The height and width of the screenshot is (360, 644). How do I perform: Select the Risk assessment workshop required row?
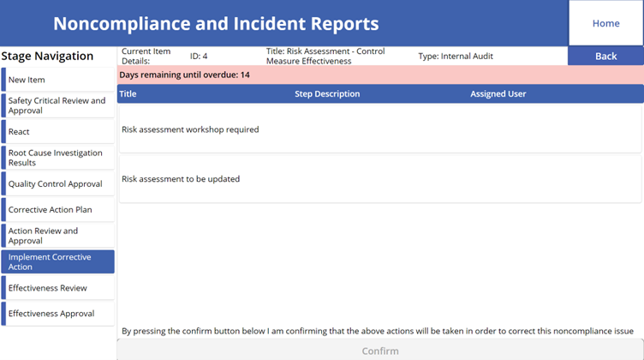(380, 129)
